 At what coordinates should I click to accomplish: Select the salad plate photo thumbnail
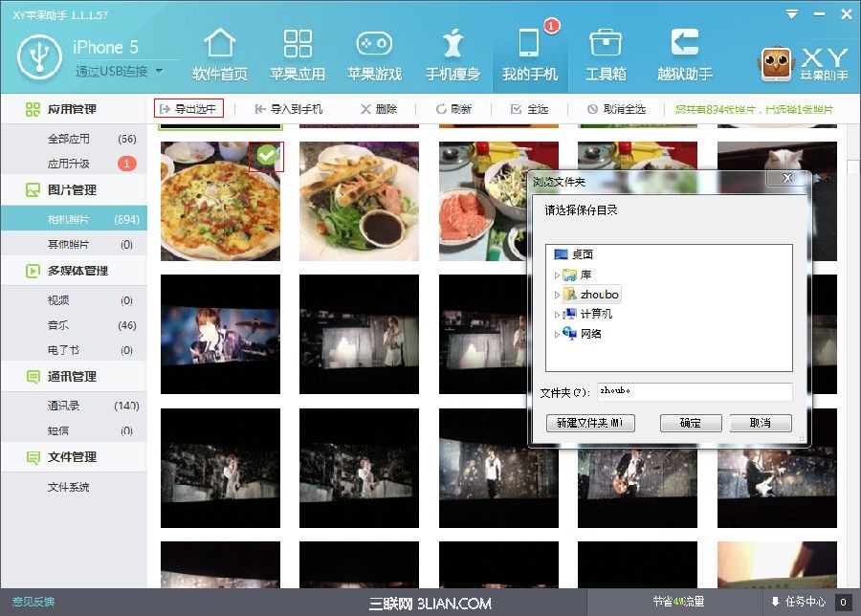point(359,201)
